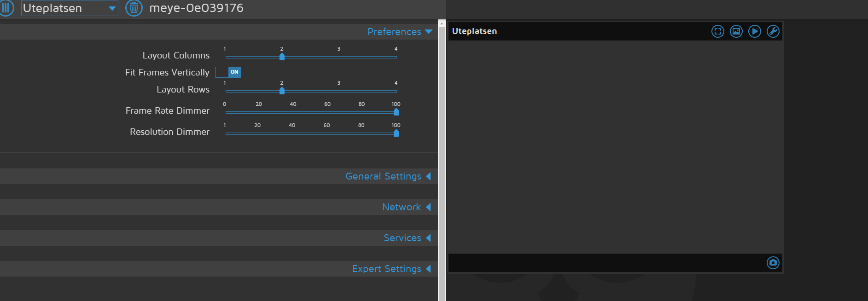Set Layout Rows slider to 4

coord(396,91)
